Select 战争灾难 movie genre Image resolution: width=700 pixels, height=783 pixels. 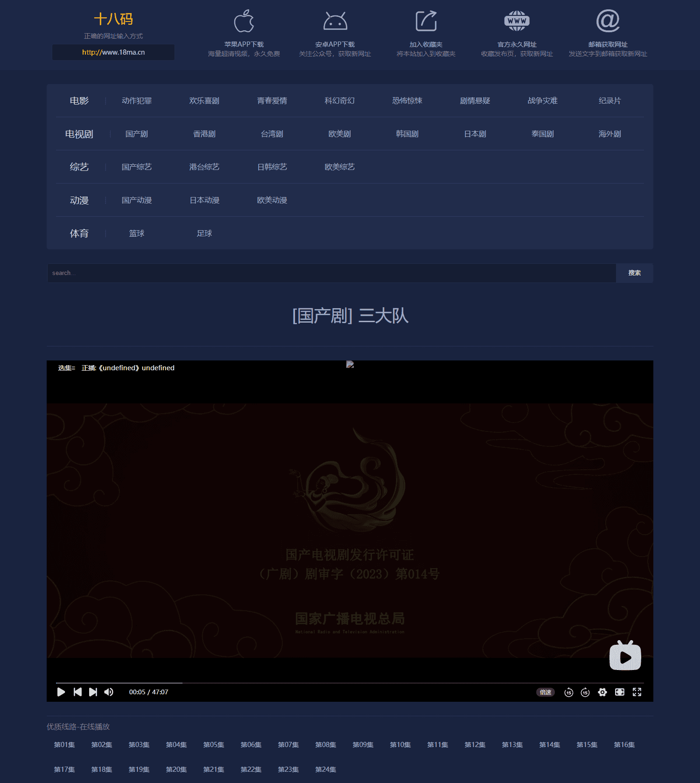coord(543,101)
